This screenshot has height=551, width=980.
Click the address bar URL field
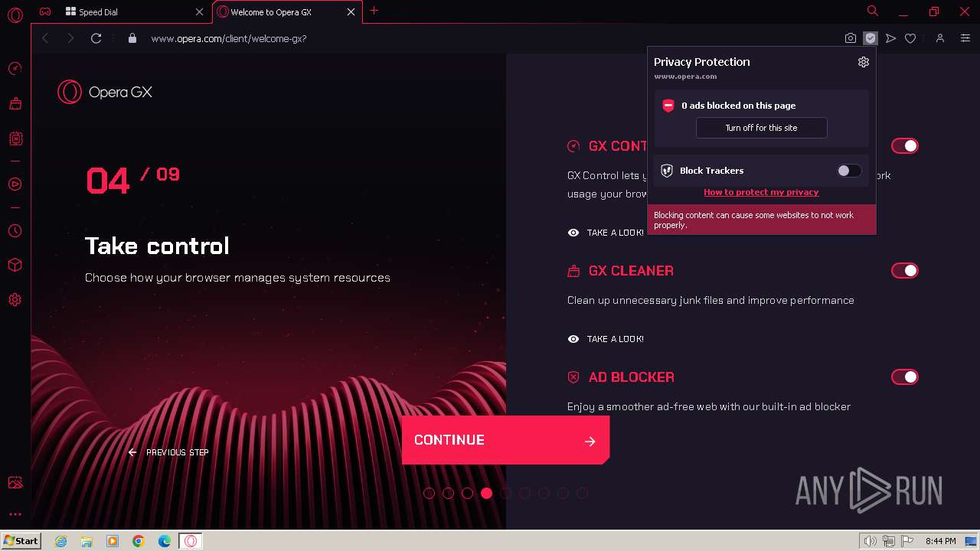coord(490,38)
